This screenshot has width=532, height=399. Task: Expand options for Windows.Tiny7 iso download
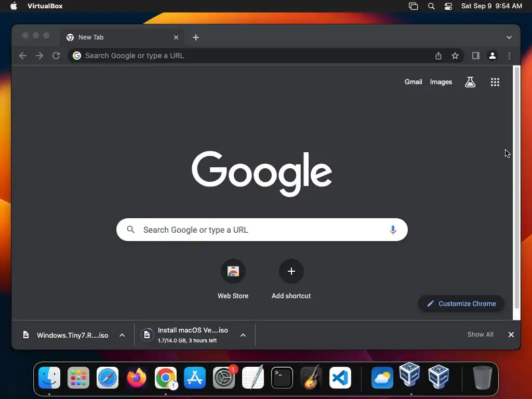[x=122, y=335]
